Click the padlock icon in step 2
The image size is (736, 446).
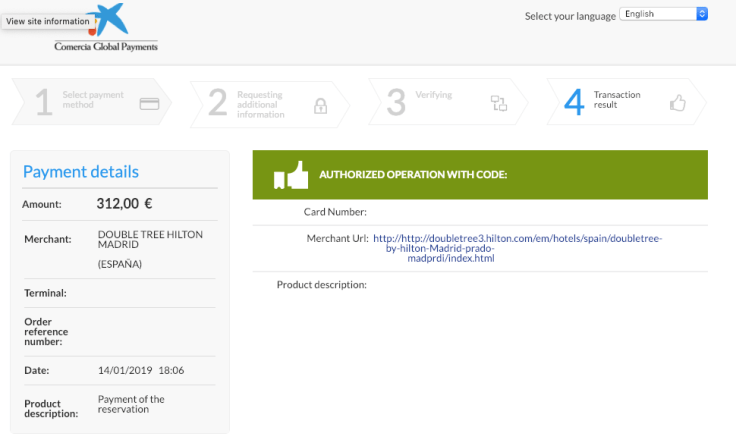(321, 106)
